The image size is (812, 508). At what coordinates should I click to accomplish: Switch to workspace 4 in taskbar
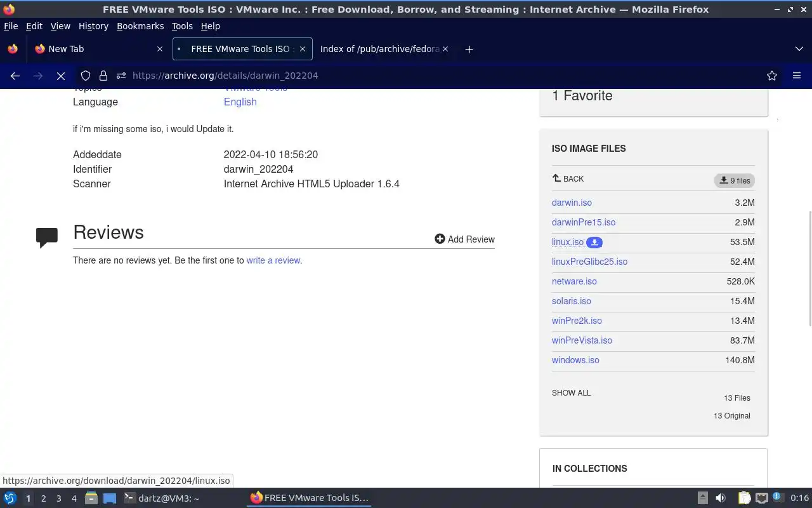[x=74, y=498]
